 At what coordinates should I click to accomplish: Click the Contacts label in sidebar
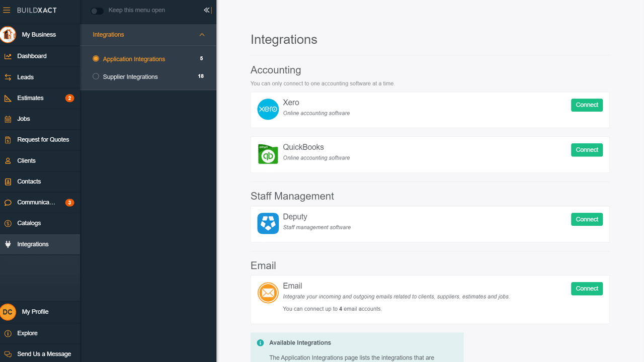29,182
